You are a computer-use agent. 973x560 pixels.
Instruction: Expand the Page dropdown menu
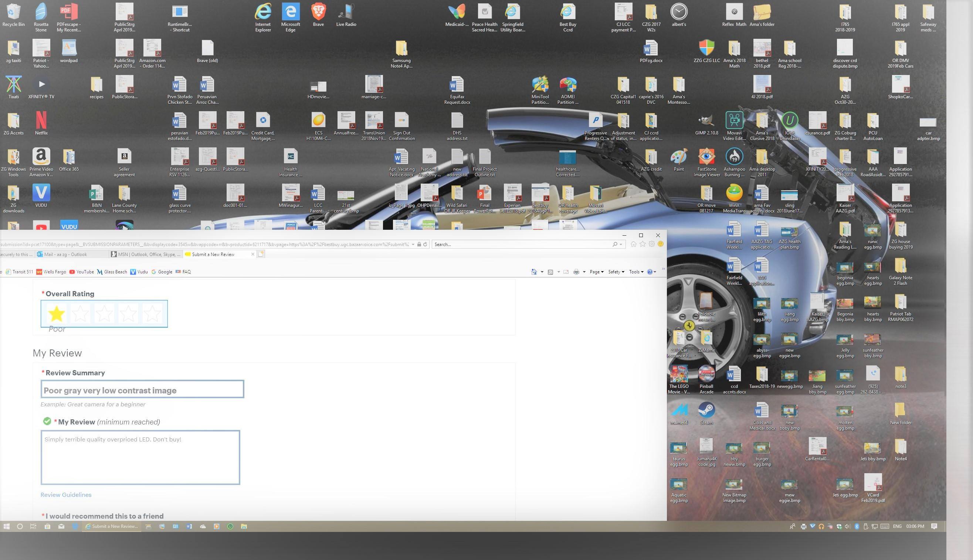point(596,272)
